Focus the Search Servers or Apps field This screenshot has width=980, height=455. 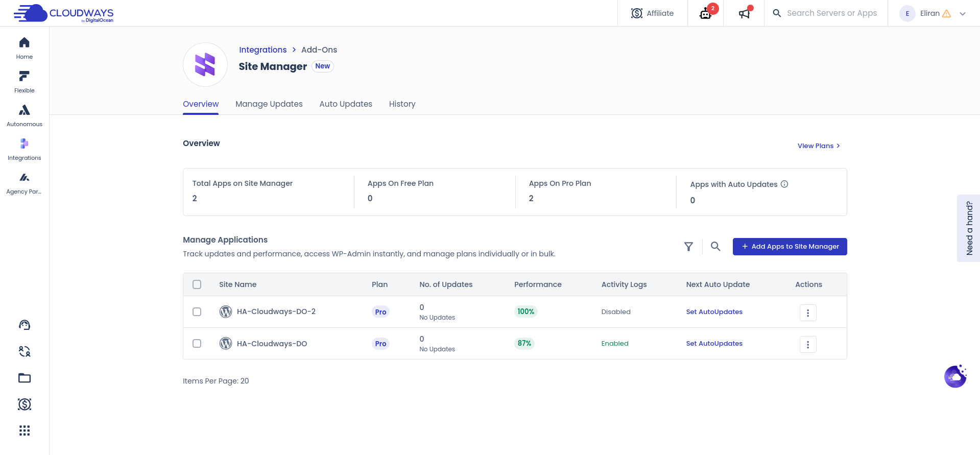tap(831, 13)
